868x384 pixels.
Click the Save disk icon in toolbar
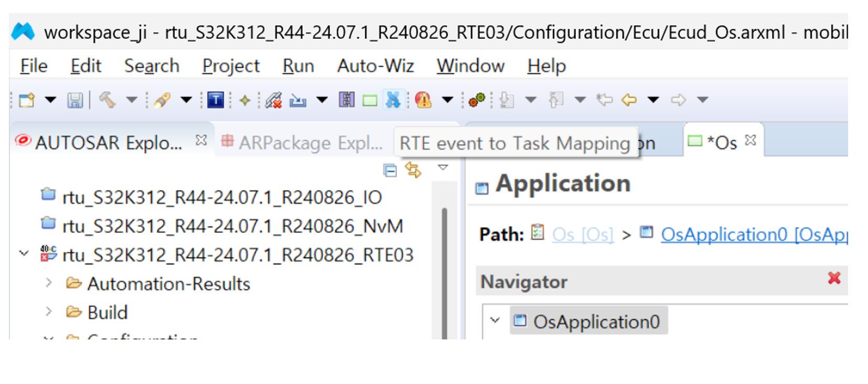pos(75,100)
